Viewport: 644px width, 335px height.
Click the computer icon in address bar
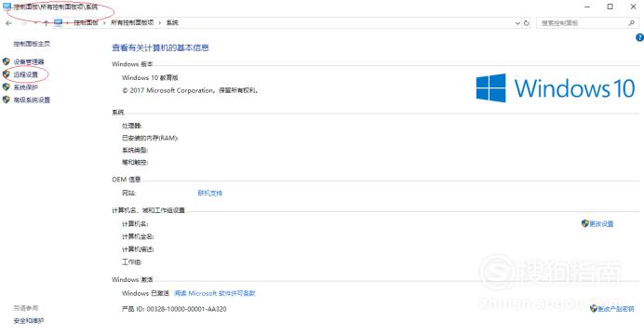point(59,22)
